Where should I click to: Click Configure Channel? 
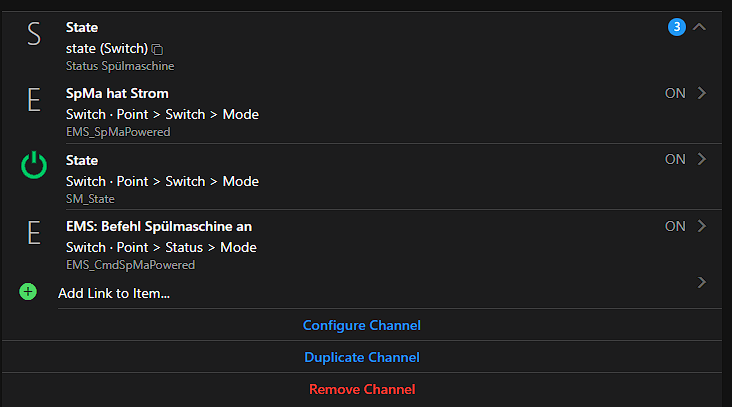click(361, 325)
